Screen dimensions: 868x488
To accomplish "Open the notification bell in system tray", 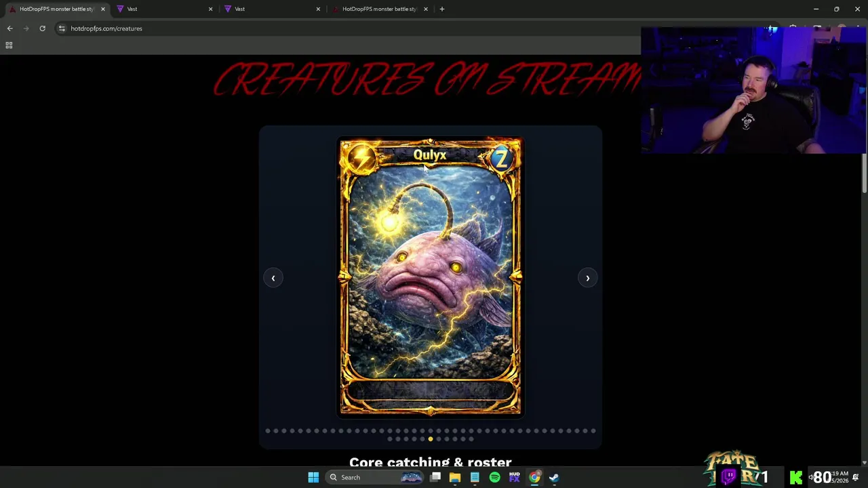I will tap(856, 477).
